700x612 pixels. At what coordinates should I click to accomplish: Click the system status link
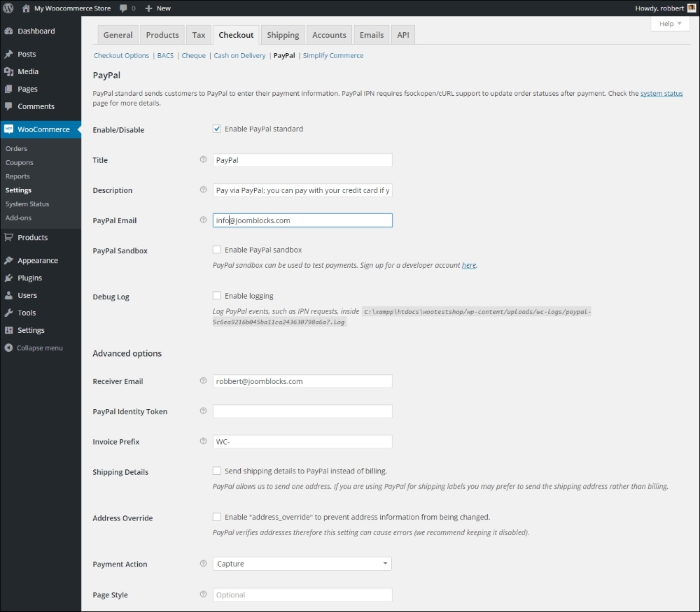pyautogui.click(x=661, y=92)
